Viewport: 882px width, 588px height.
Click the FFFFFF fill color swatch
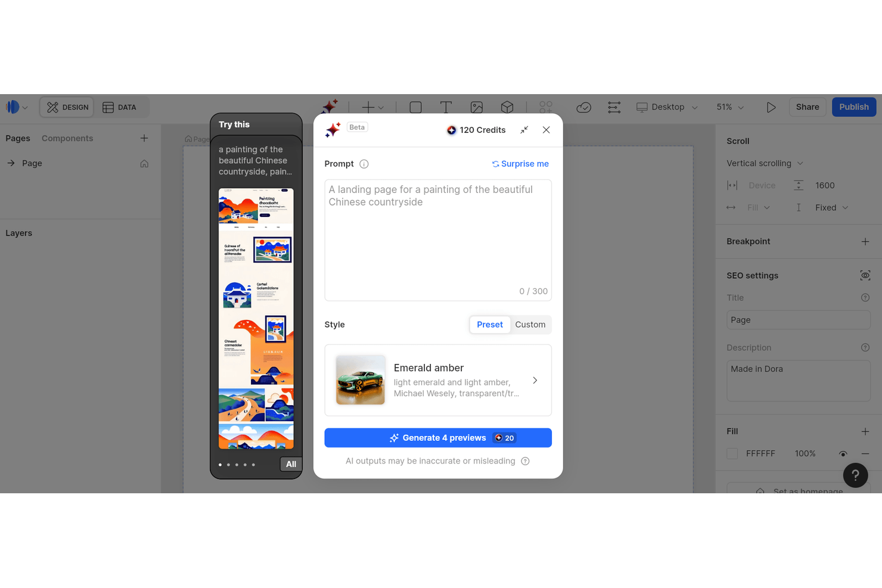coord(732,453)
